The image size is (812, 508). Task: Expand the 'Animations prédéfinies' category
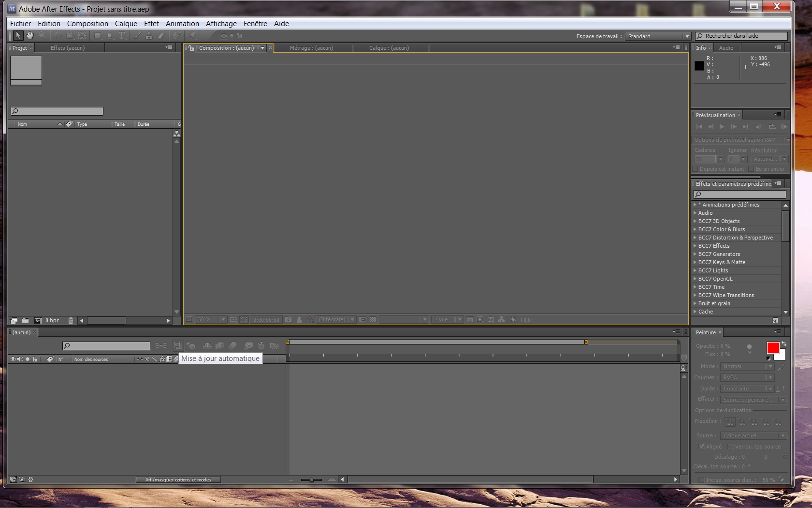pos(695,205)
